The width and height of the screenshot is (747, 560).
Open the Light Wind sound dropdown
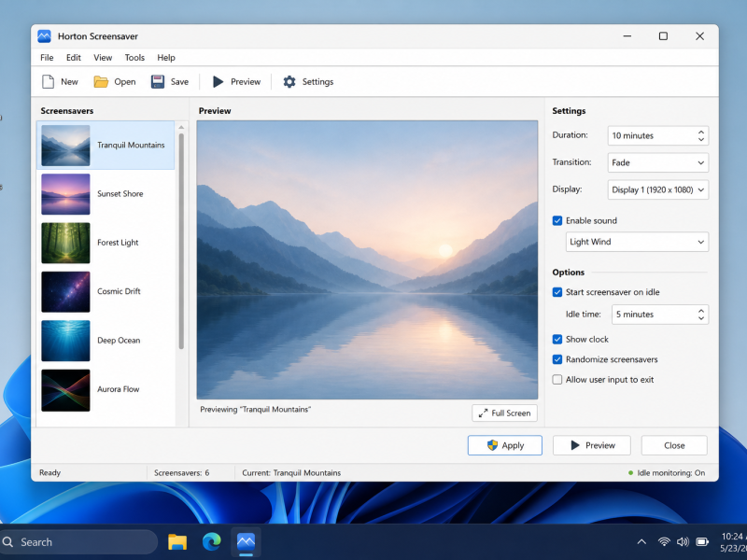[x=637, y=242]
